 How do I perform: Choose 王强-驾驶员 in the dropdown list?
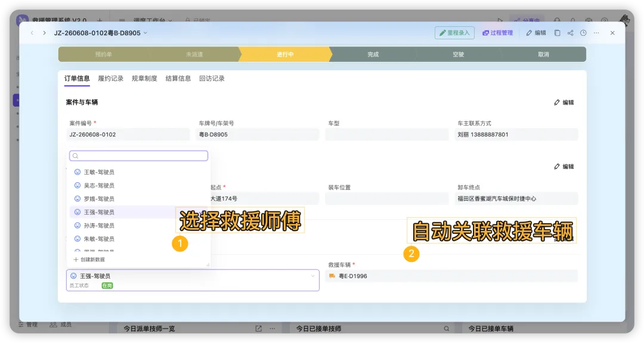click(139, 212)
